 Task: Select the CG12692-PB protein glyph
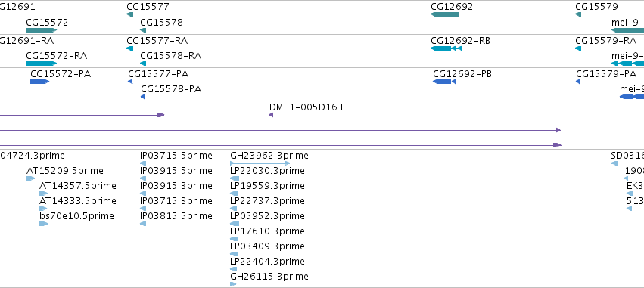[x=444, y=82]
